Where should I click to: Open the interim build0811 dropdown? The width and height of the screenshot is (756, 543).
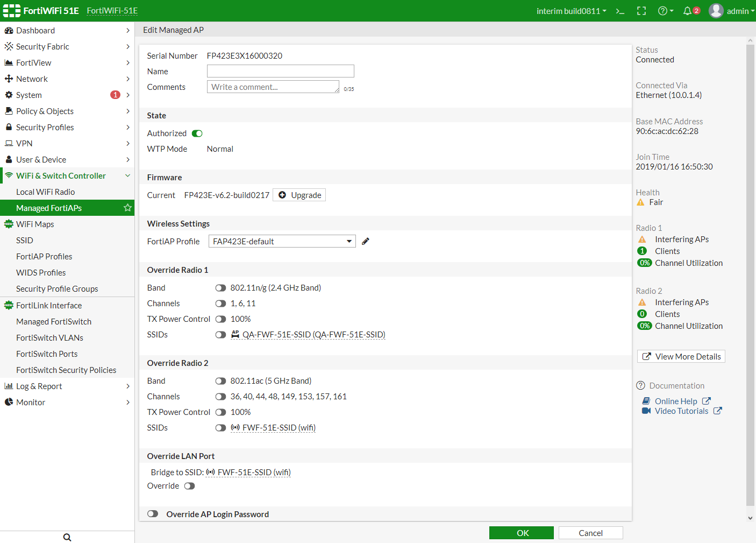click(x=571, y=11)
